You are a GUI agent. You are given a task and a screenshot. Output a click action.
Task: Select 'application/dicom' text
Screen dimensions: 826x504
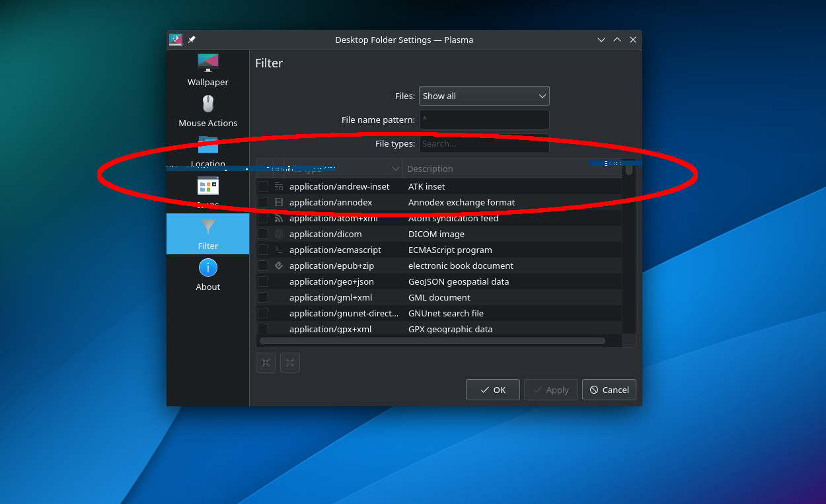tap(325, 234)
